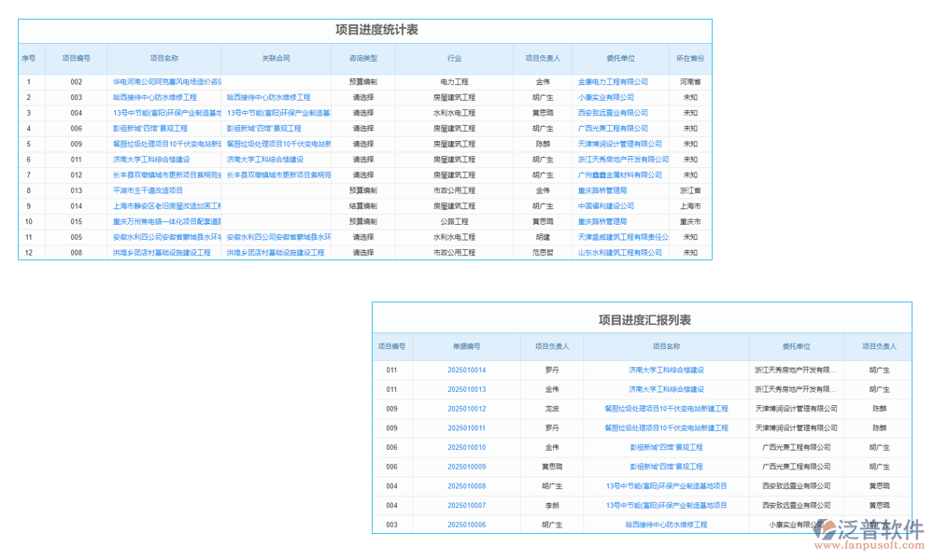Click the 项目编号 column header
Screen dimensions: 934x560
point(76,58)
